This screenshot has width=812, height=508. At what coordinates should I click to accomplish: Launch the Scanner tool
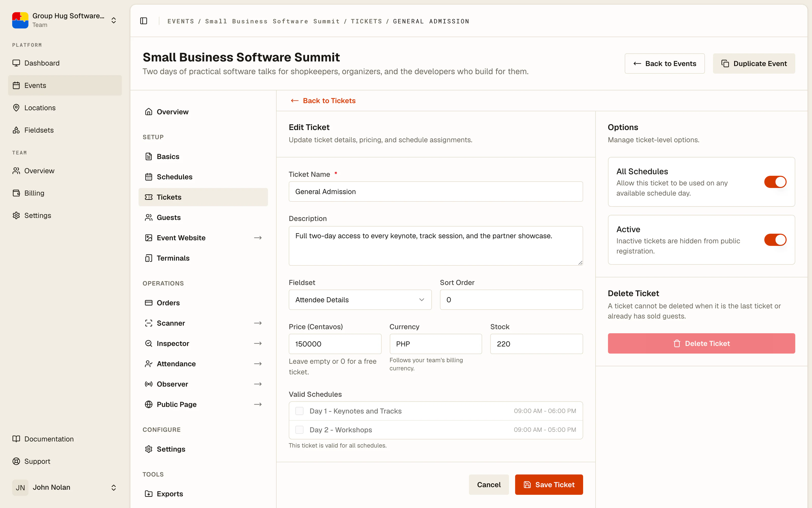(203, 323)
